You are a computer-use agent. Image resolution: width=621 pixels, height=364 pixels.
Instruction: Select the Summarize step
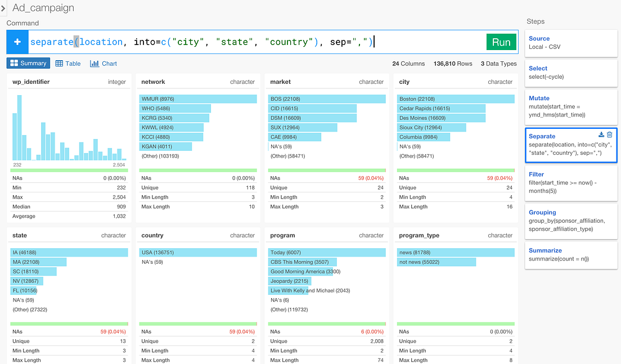click(x=571, y=254)
